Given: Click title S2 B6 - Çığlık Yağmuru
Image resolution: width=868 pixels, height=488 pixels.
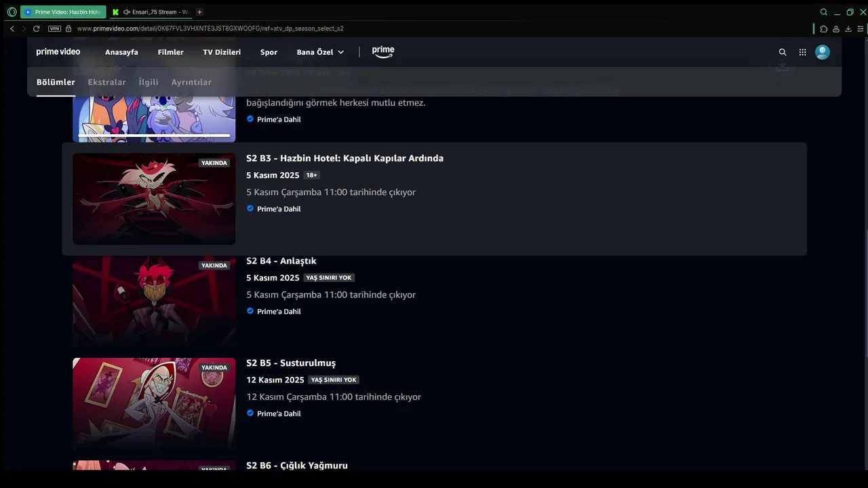Looking at the screenshot, I should (297, 466).
